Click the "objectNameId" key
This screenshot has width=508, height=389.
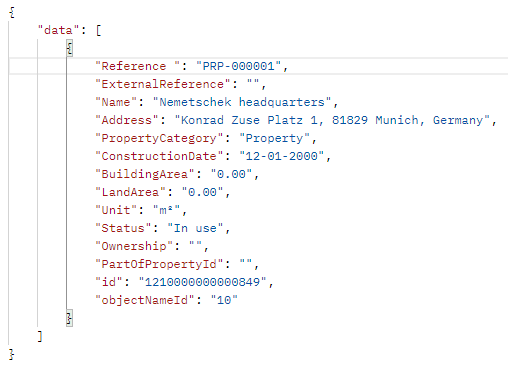click(x=145, y=300)
